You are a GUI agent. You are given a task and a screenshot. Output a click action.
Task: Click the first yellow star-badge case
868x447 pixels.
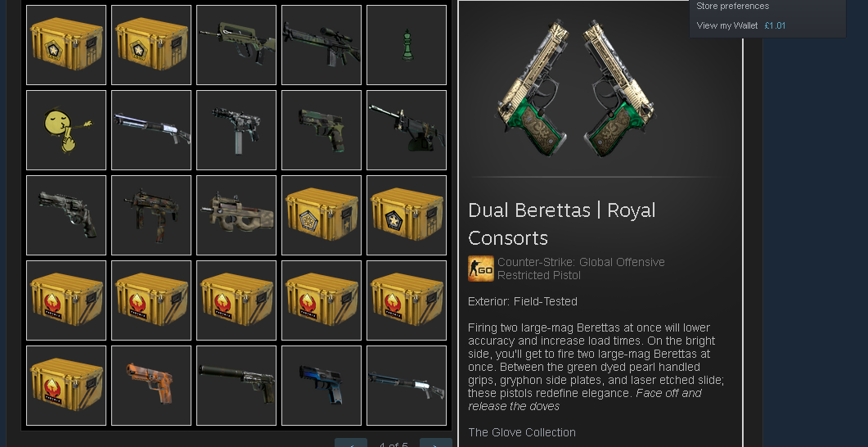tap(66, 45)
